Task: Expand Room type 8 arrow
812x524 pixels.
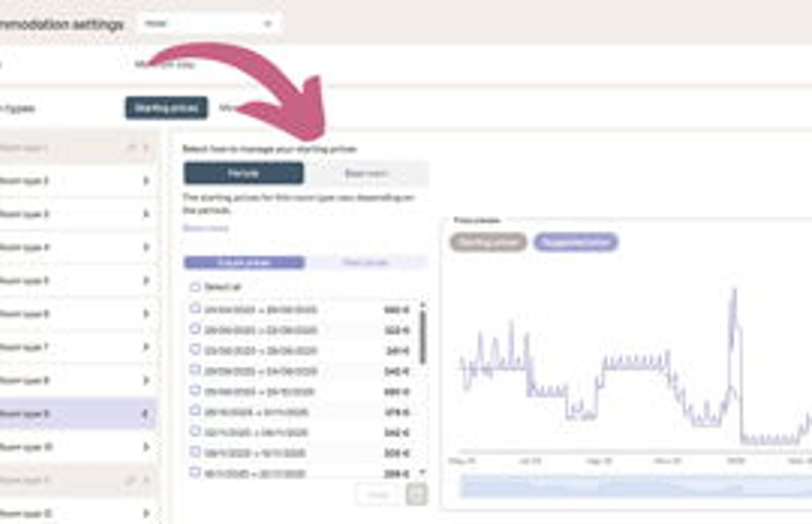Action: pyautogui.click(x=146, y=380)
